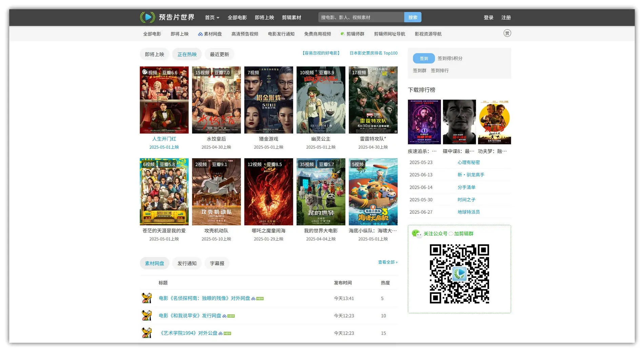
Task: Open the 苍茫的天涯是我的爱 poster
Action: tap(164, 192)
